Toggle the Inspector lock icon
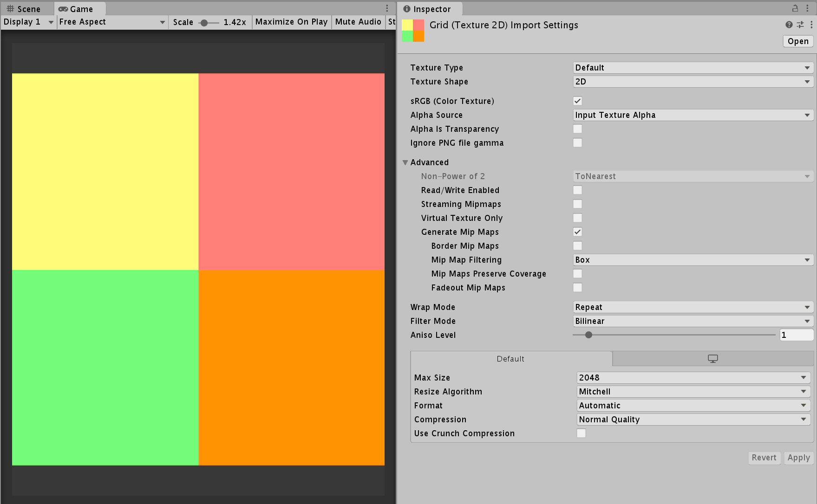This screenshot has width=817, height=504. tap(795, 8)
